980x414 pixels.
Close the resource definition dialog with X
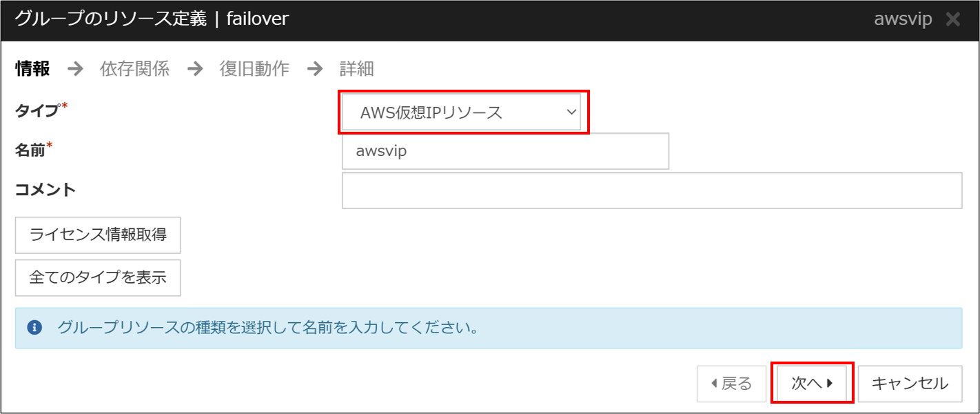click(x=953, y=19)
